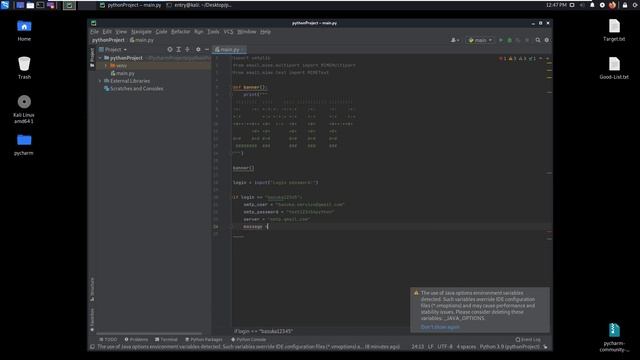Click Don't show again link in notification
640x360 pixels.
pyautogui.click(x=440, y=327)
